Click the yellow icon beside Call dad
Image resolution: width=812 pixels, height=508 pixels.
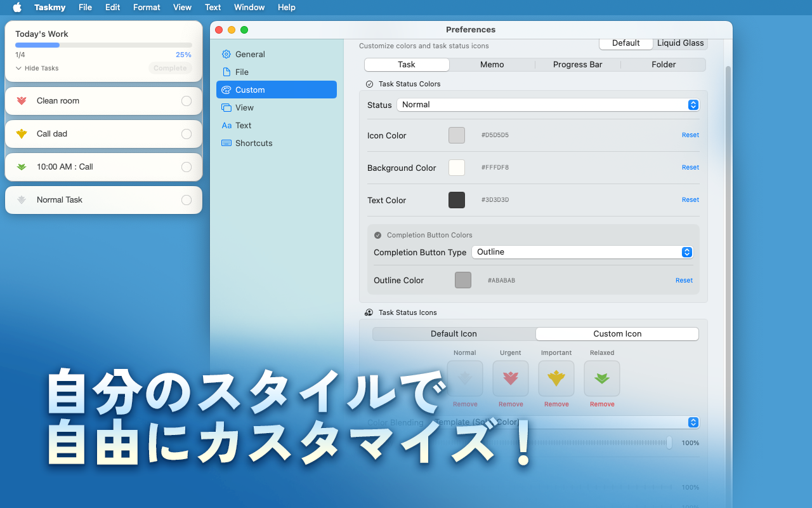coord(22,134)
